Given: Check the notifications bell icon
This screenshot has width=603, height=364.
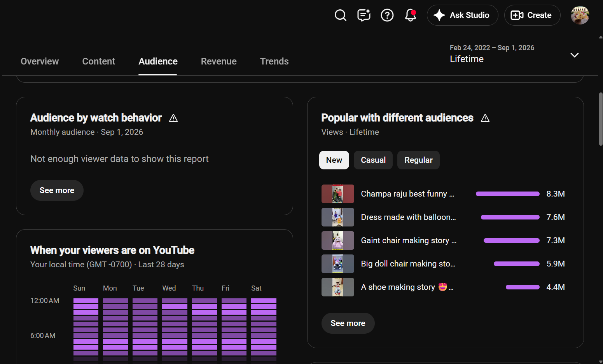Looking at the screenshot, I should coord(411,15).
